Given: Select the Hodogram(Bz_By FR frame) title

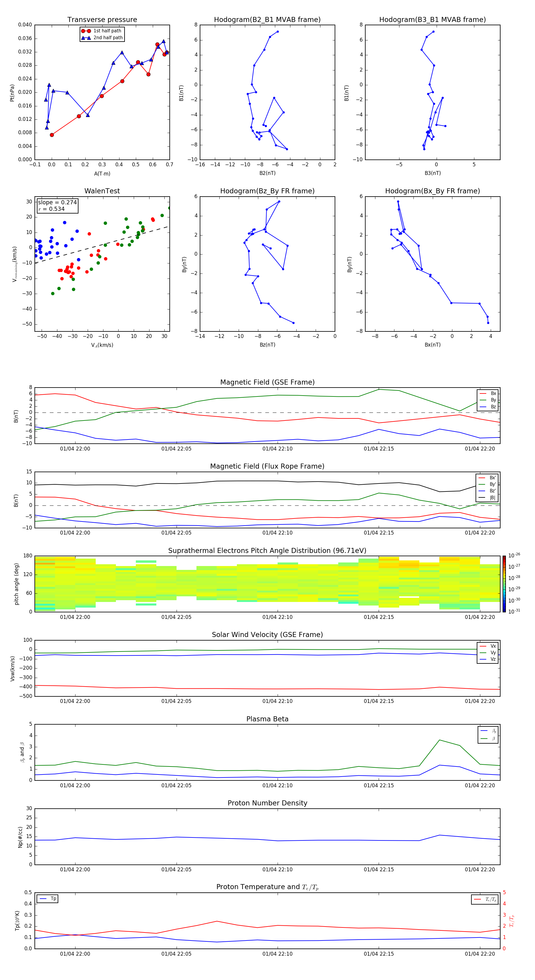Looking at the screenshot, I should point(267,191).
